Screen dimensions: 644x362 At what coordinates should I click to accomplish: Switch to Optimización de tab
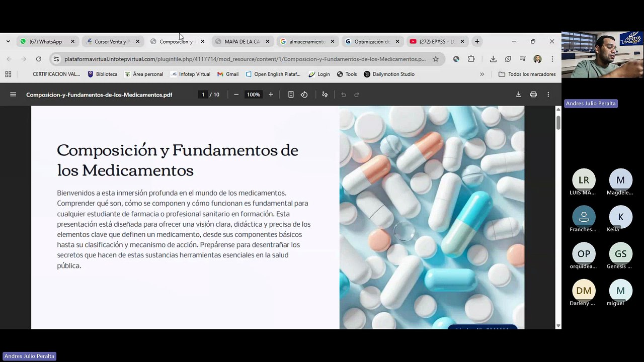[372, 41]
